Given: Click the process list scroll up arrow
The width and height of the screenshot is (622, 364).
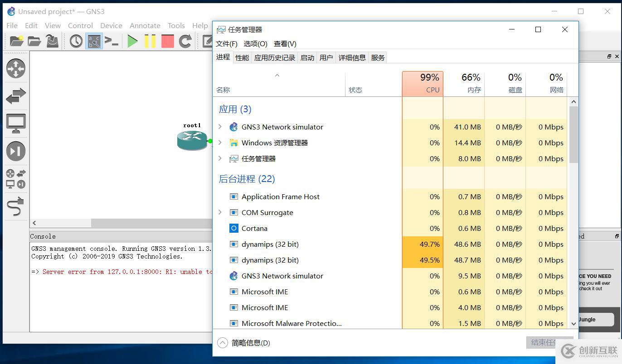Looking at the screenshot, I should click(573, 102).
